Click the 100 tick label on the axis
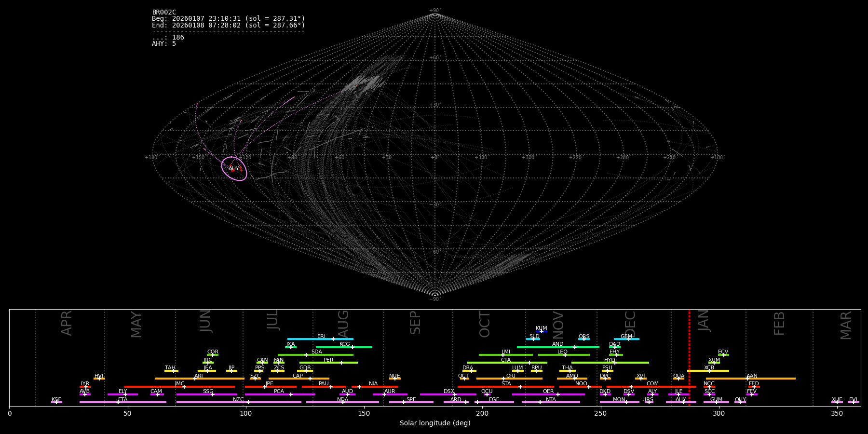The image size is (868, 434). point(246,413)
